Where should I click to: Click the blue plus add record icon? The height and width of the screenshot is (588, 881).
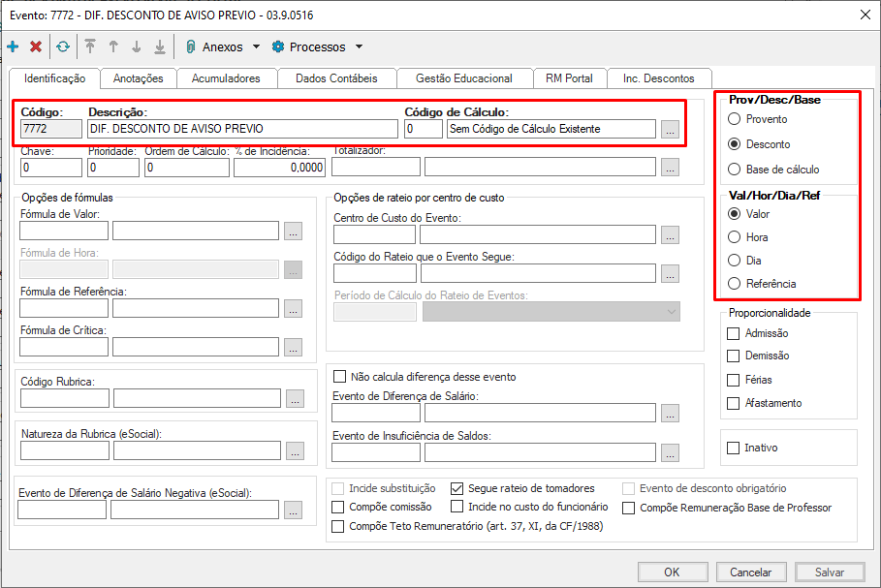pyautogui.click(x=13, y=46)
